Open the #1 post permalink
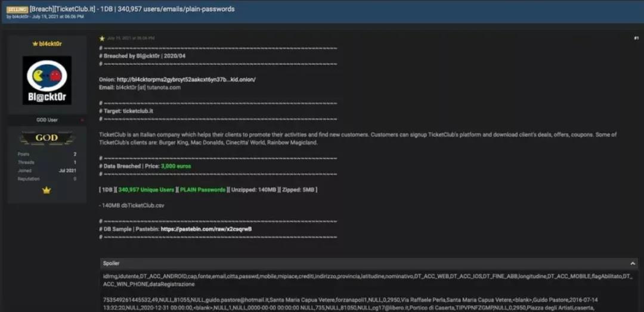The width and height of the screenshot is (644, 312). [636, 38]
